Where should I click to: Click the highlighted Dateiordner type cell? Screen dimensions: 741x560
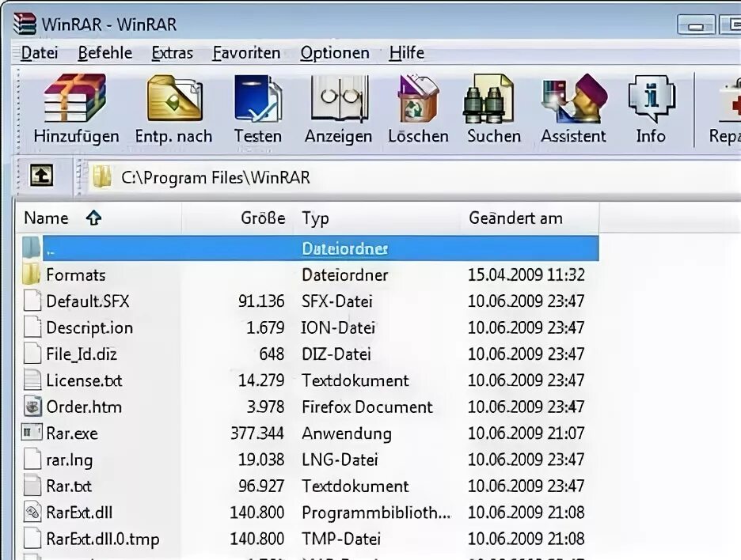click(x=344, y=248)
